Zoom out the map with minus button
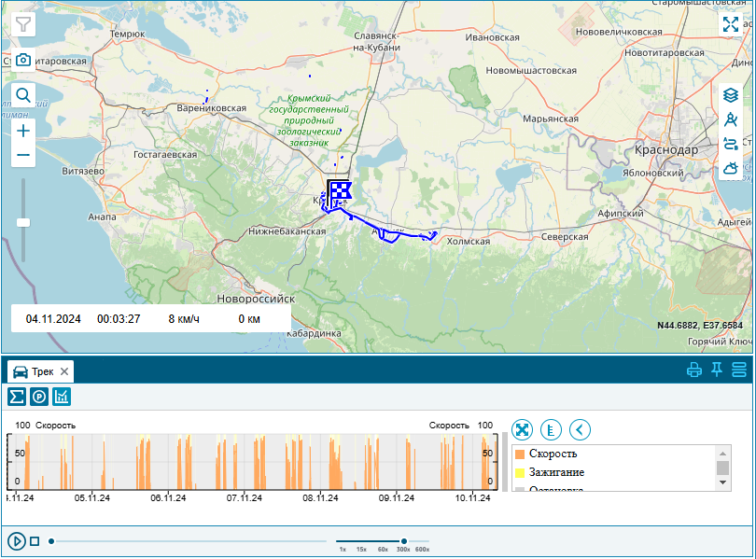756x559 pixels. 23,155
